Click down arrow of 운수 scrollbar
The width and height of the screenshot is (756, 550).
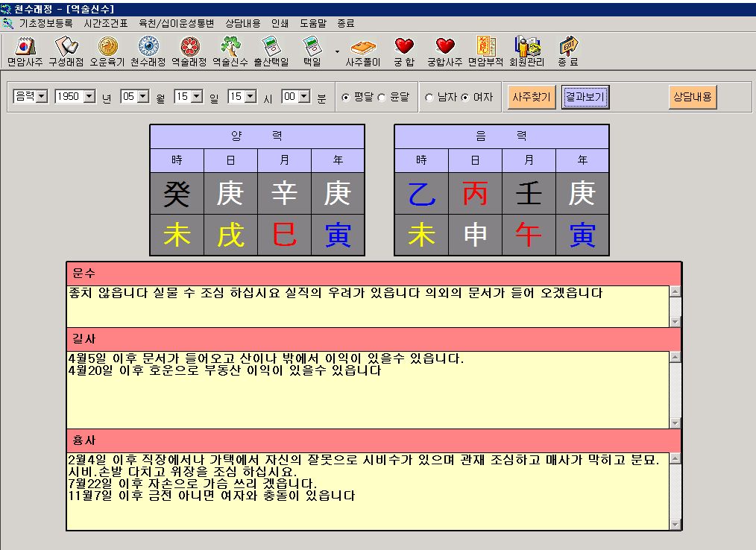pos(675,321)
